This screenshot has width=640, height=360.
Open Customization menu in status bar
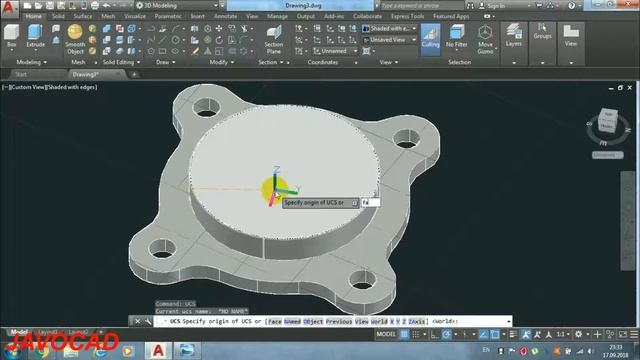click(x=634, y=334)
